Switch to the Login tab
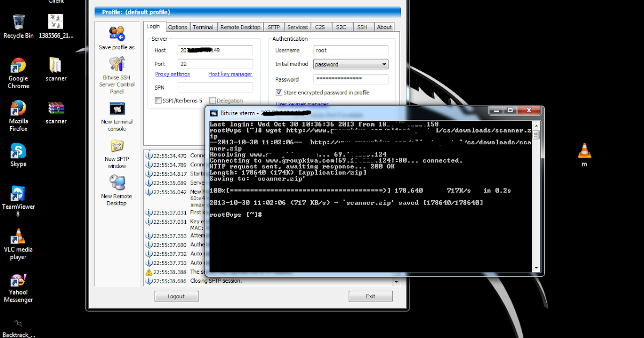Image resolution: width=644 pixels, height=338 pixels. click(x=153, y=26)
